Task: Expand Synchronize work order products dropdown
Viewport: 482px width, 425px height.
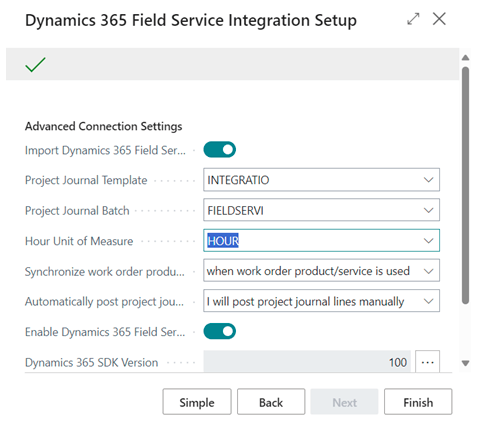Action: click(x=428, y=271)
